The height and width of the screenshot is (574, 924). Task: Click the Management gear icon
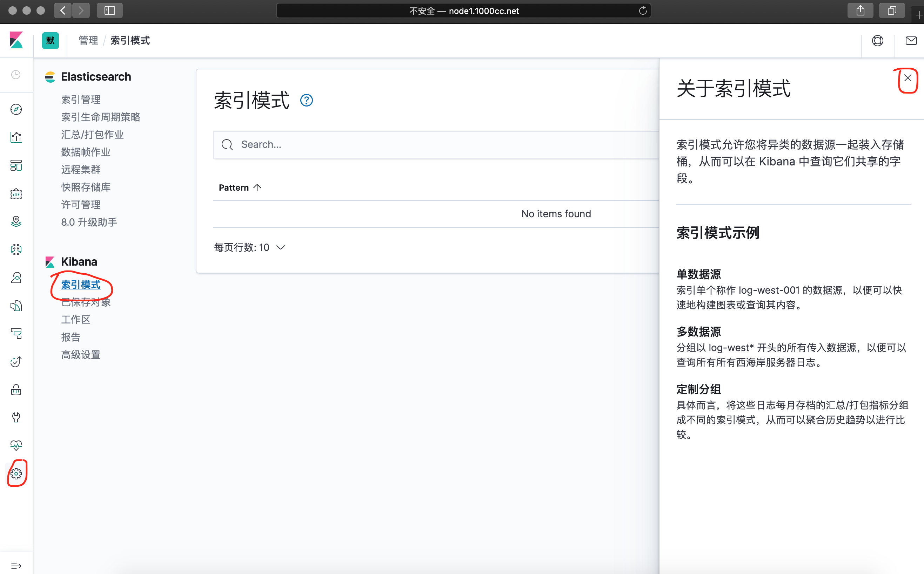point(16,473)
